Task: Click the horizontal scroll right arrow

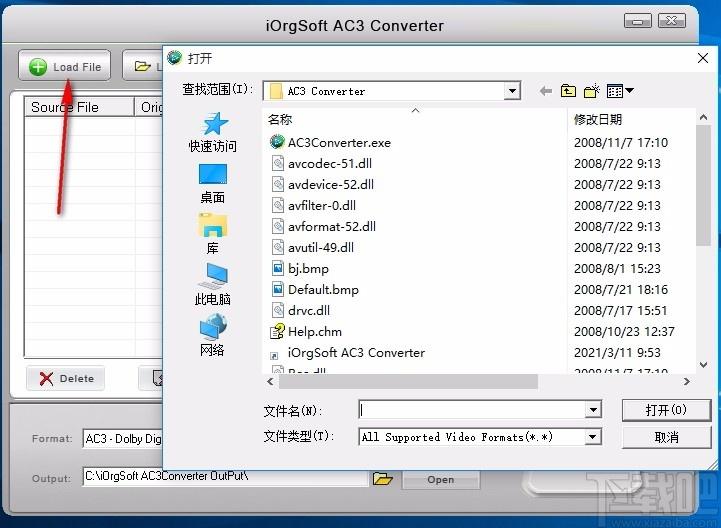Action: pos(687,381)
